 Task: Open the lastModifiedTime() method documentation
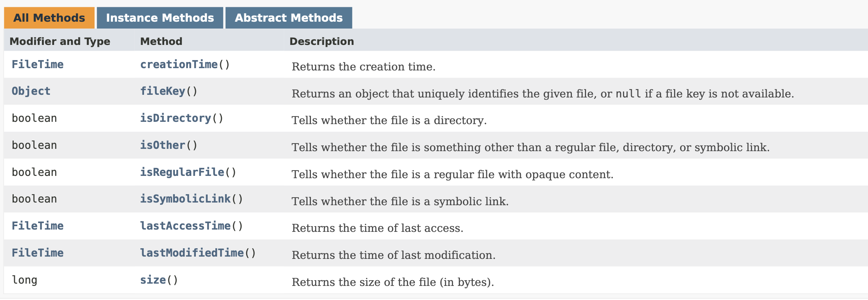(192, 252)
